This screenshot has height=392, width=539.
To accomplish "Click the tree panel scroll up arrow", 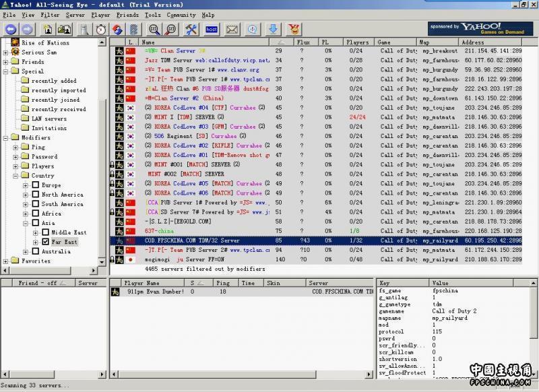I will (102, 42).
